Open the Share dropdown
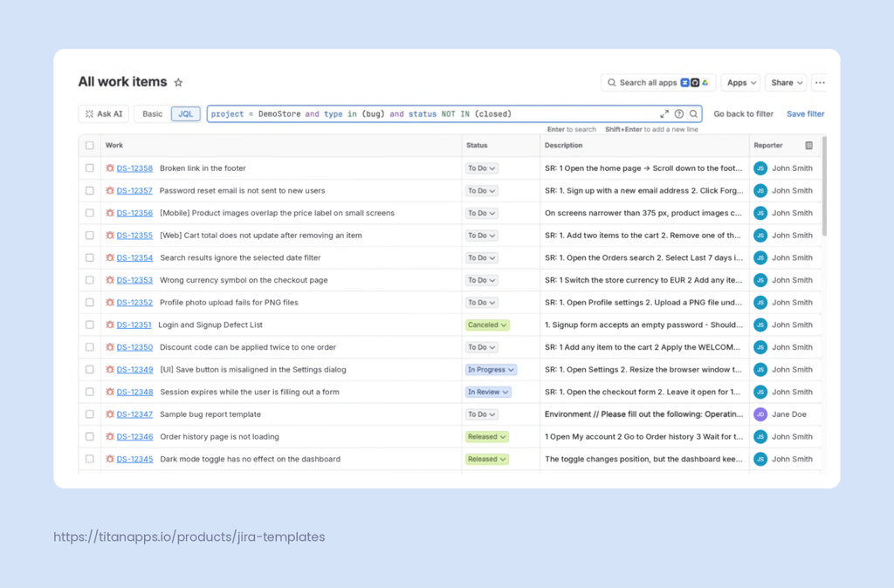This screenshot has height=588, width=894. [786, 83]
